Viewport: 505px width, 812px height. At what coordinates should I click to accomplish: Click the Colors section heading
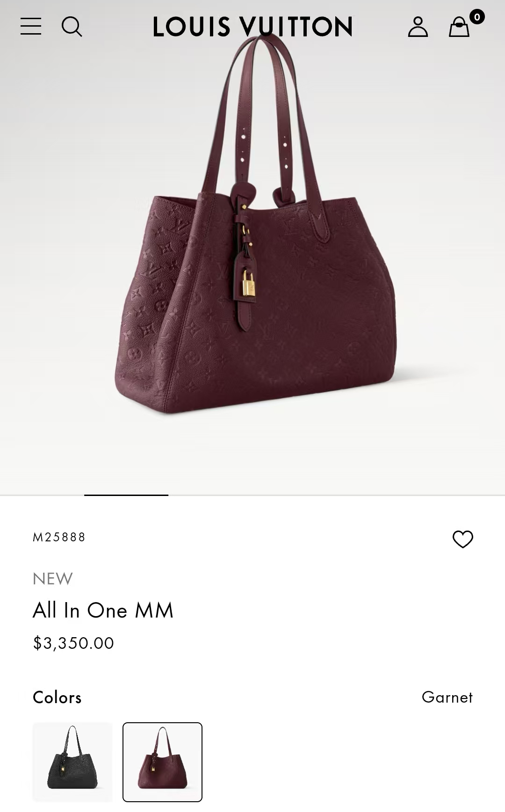(57, 697)
